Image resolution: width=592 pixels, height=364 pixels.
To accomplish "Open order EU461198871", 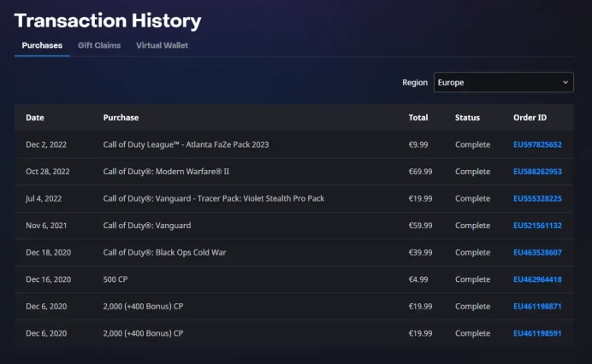I will [x=537, y=306].
